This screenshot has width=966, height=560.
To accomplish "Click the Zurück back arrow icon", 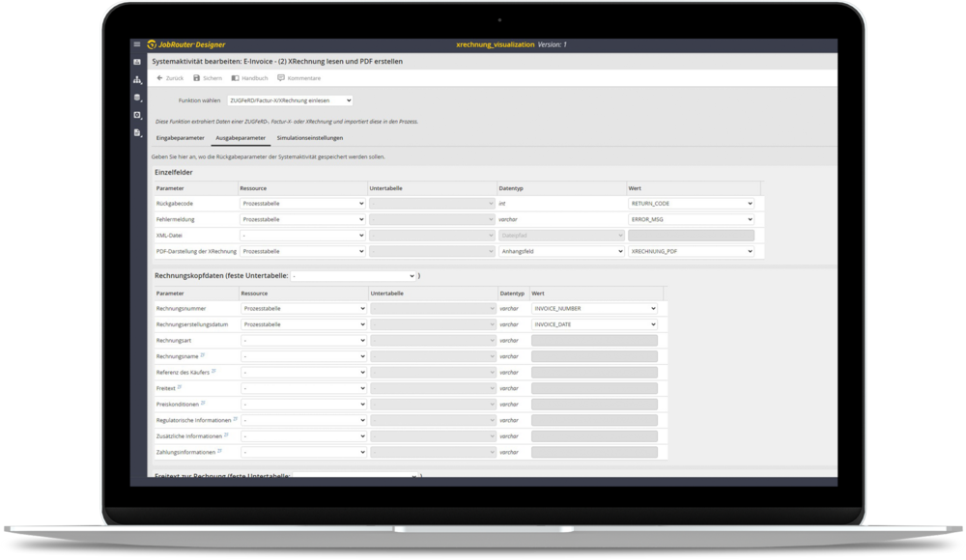I will click(159, 78).
